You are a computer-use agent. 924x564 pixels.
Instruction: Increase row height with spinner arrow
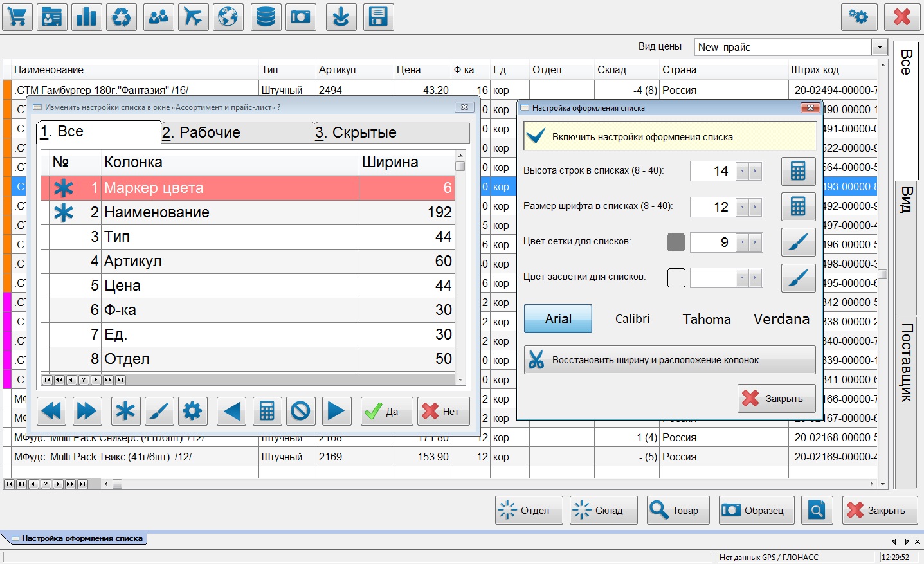pyautogui.click(x=756, y=171)
